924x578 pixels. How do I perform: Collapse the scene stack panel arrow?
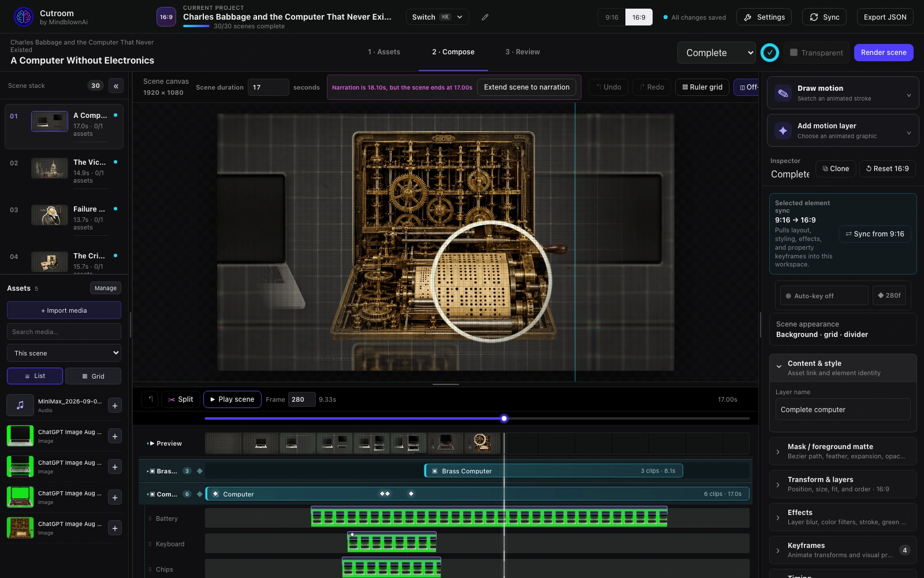pyautogui.click(x=116, y=86)
